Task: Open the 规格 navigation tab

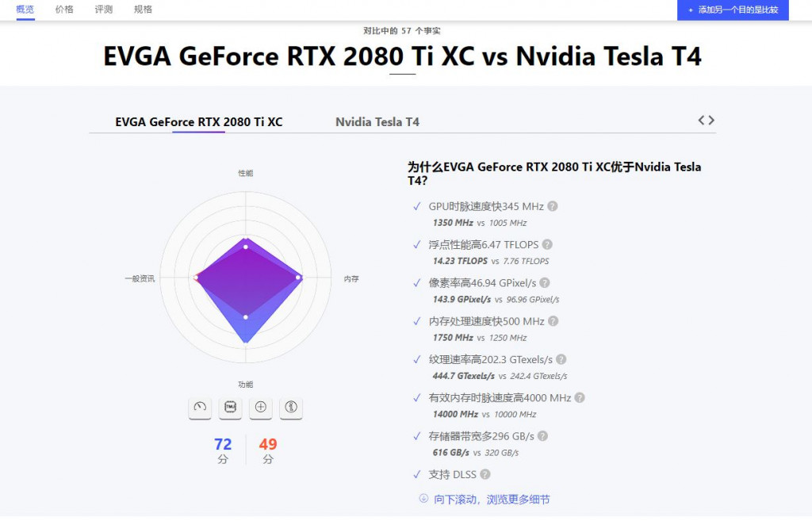Action: pyautogui.click(x=143, y=10)
